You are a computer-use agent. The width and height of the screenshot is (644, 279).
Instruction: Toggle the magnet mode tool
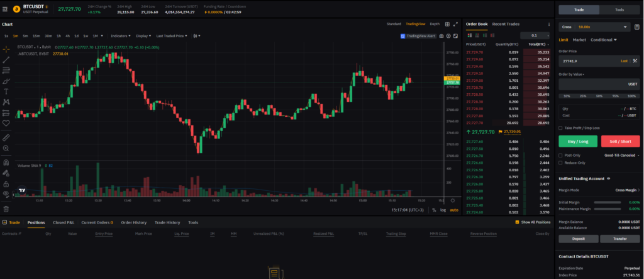click(6, 162)
